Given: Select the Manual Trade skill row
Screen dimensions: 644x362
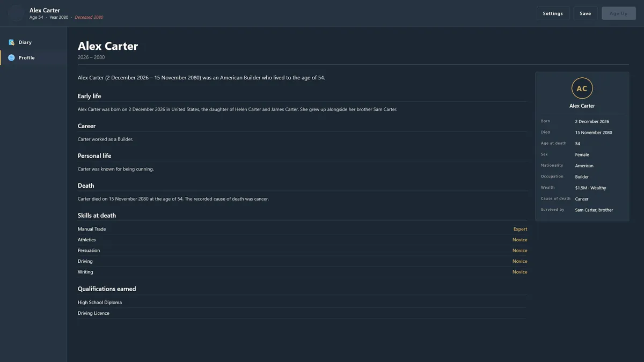Looking at the screenshot, I should pyautogui.click(x=302, y=229).
